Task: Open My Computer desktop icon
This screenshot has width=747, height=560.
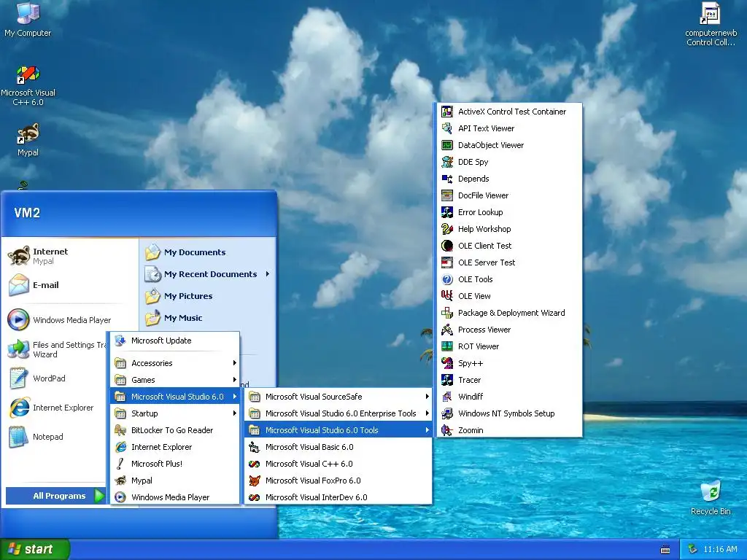Action: 28,20
